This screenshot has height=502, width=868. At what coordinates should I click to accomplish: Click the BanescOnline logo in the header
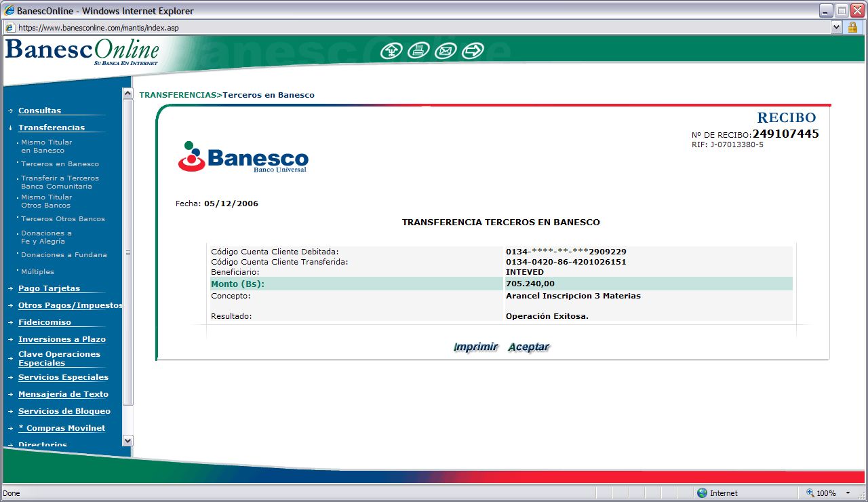pyautogui.click(x=82, y=52)
